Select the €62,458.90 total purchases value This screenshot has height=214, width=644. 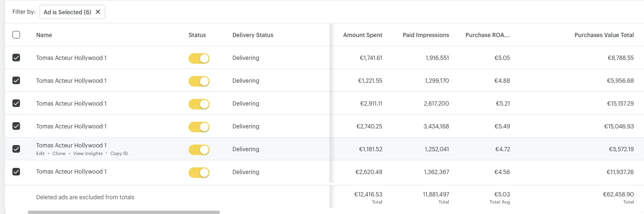(x=618, y=195)
